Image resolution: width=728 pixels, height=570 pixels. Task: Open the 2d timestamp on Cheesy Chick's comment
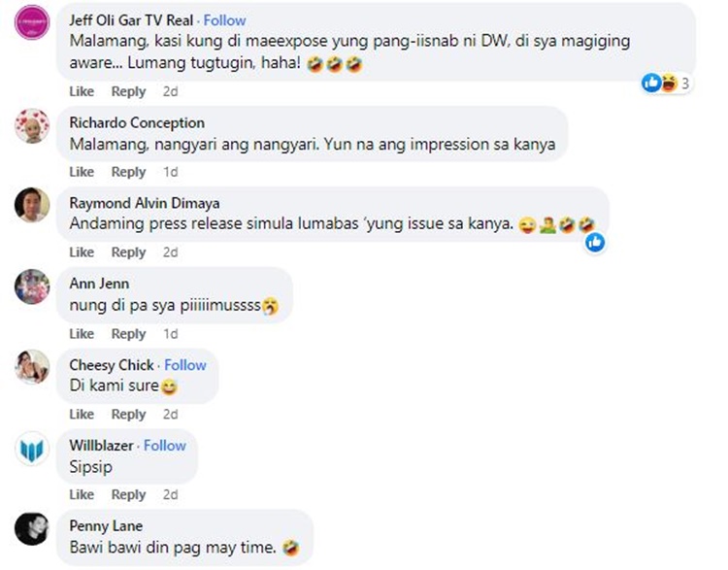point(171,415)
